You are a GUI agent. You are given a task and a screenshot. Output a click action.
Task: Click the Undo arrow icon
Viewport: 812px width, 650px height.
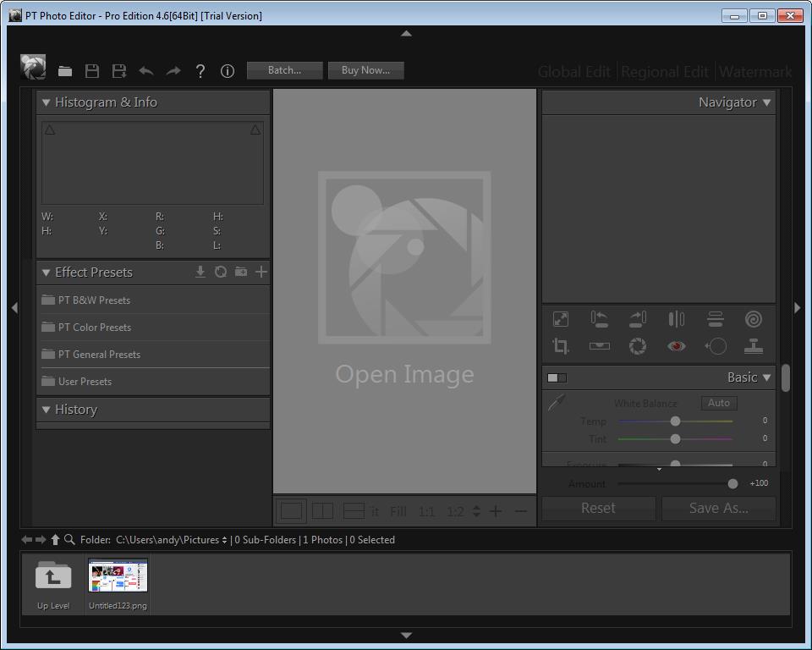pyautogui.click(x=146, y=71)
